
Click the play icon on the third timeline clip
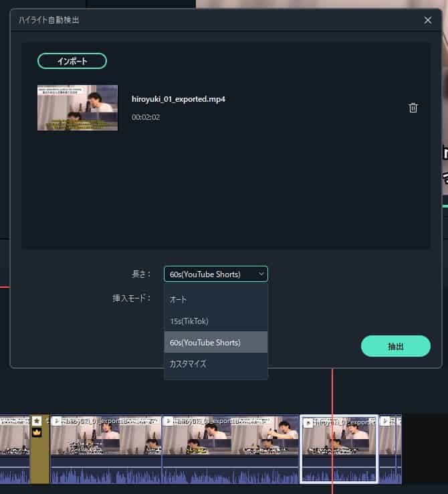168,421
